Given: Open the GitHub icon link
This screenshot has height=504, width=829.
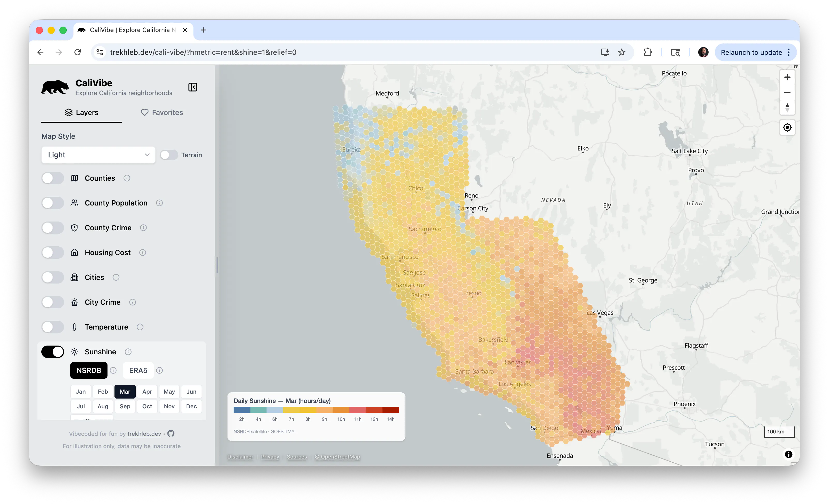Looking at the screenshot, I should (x=171, y=433).
